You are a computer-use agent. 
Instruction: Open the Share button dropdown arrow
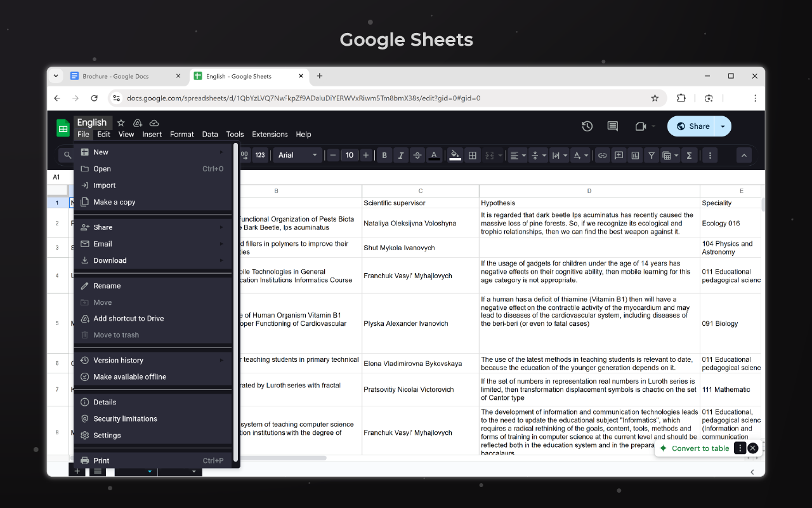[x=723, y=126]
